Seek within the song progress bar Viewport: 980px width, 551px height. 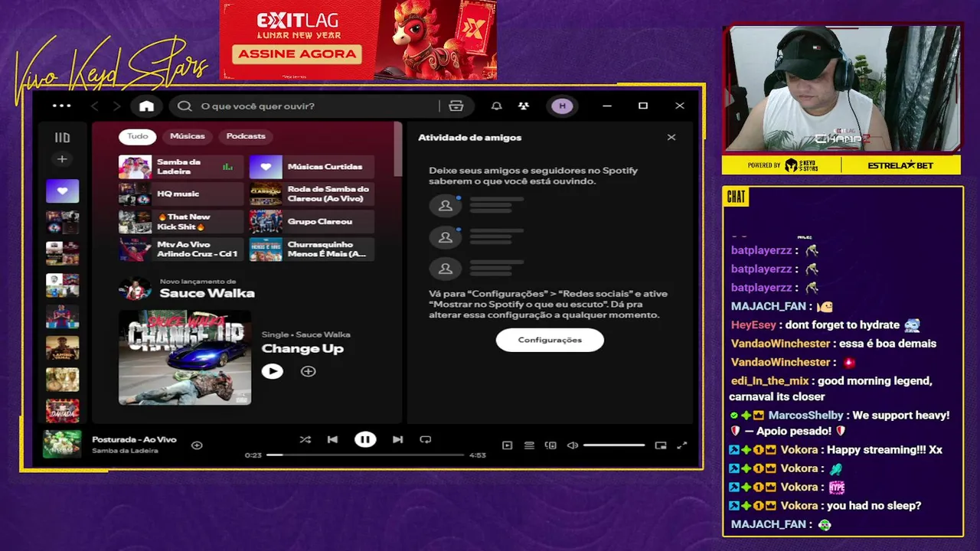point(365,455)
